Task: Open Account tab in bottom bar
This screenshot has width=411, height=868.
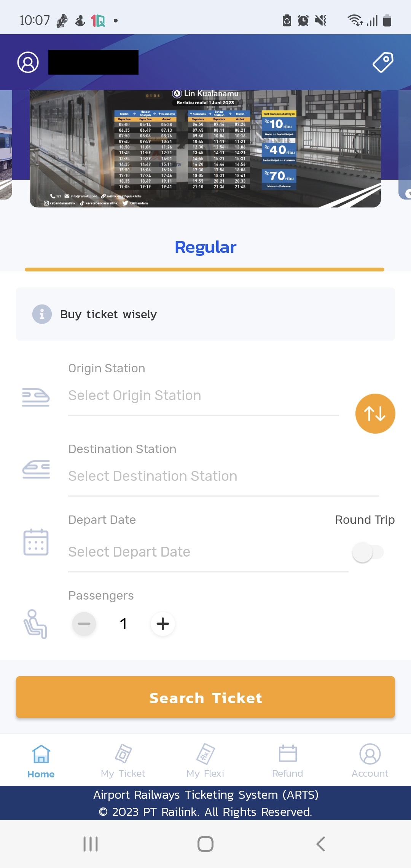Action: (x=370, y=761)
